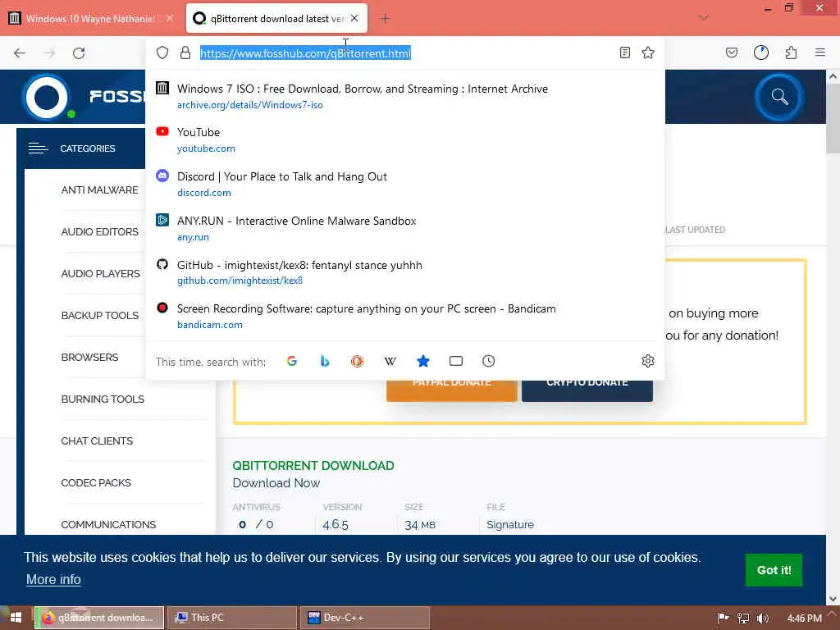Select GitHub imightexist/kex8 suggestion
The width and height of the screenshot is (840, 630).
(405, 272)
